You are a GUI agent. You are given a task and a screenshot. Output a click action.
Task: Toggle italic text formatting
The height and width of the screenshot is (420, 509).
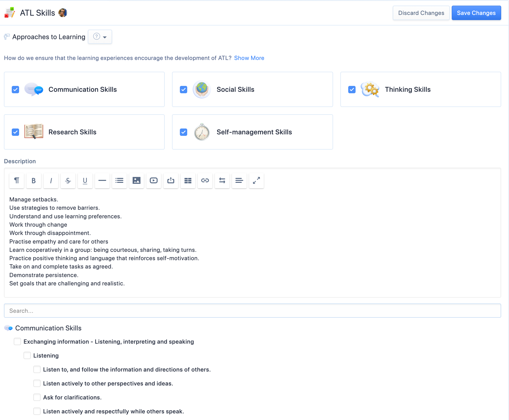click(x=51, y=181)
